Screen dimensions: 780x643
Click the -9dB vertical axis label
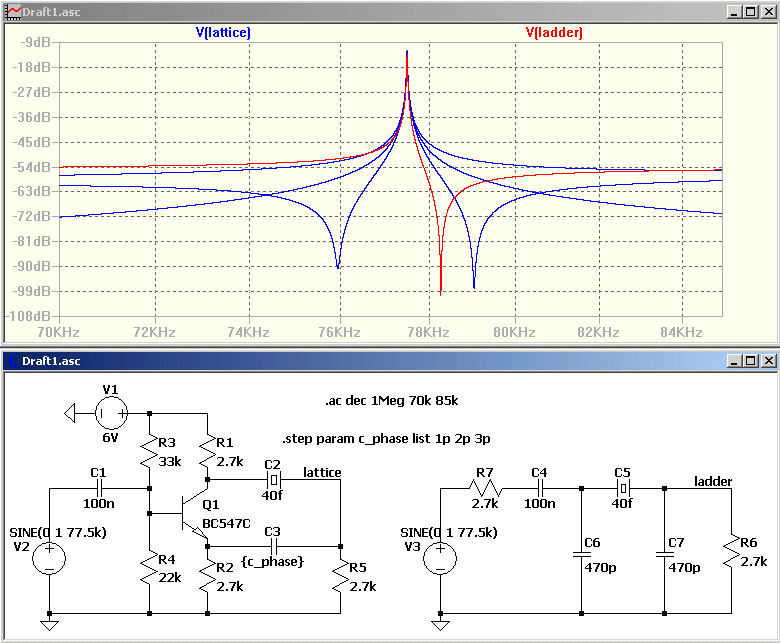pyautogui.click(x=35, y=43)
